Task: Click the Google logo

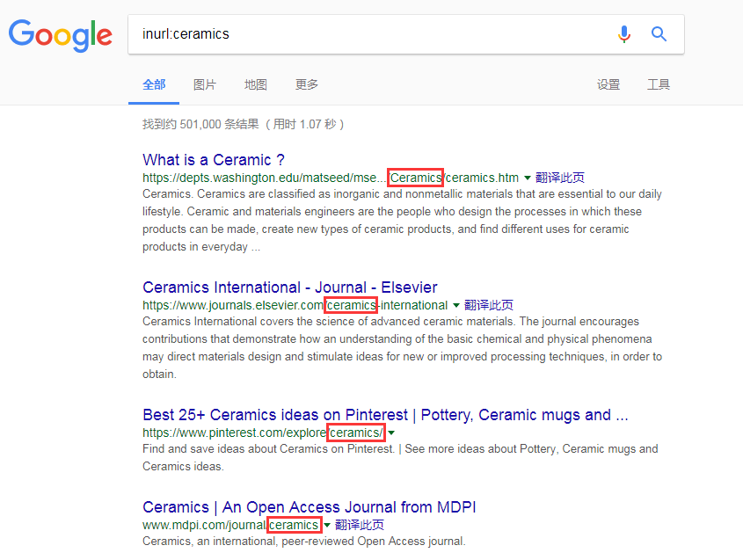Action: [60, 34]
